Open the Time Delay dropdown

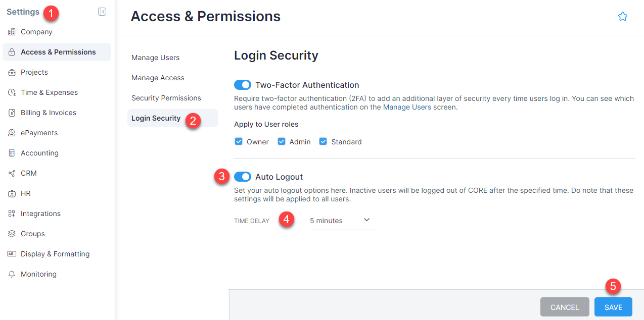point(342,221)
